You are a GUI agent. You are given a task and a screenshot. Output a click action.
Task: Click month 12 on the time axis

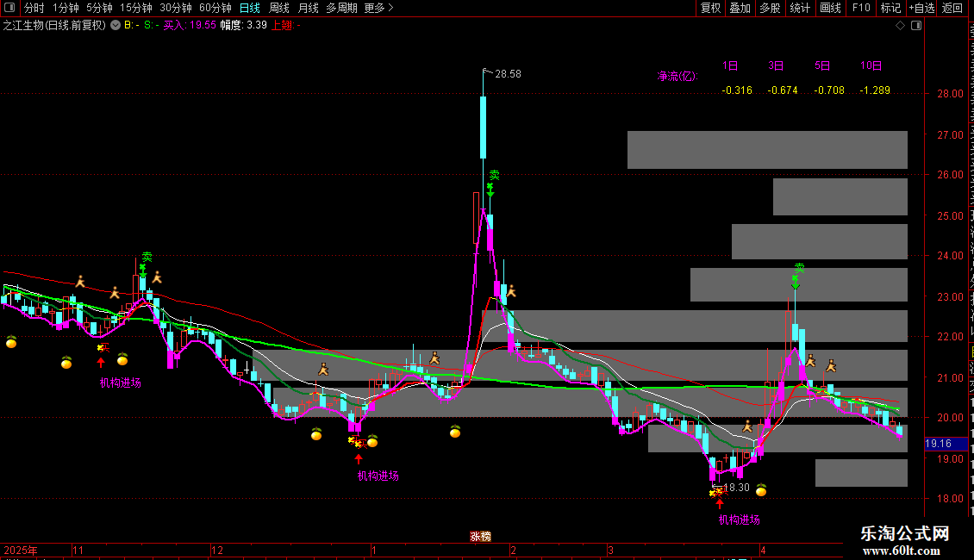[x=217, y=550]
